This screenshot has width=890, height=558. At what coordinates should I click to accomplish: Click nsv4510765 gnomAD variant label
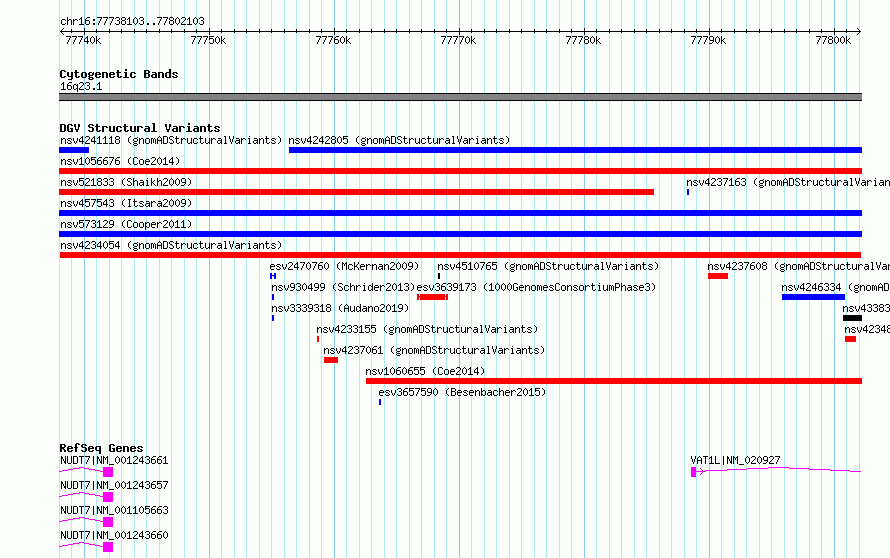[548, 266]
